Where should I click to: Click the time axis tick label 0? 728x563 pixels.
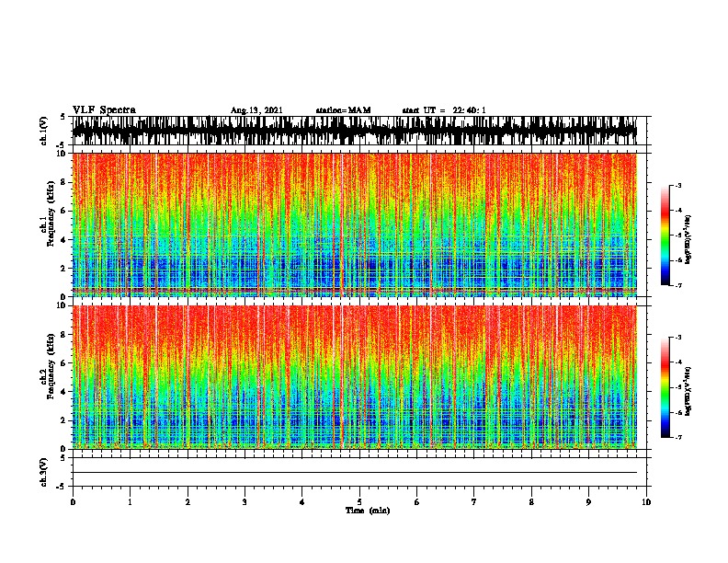click(73, 502)
